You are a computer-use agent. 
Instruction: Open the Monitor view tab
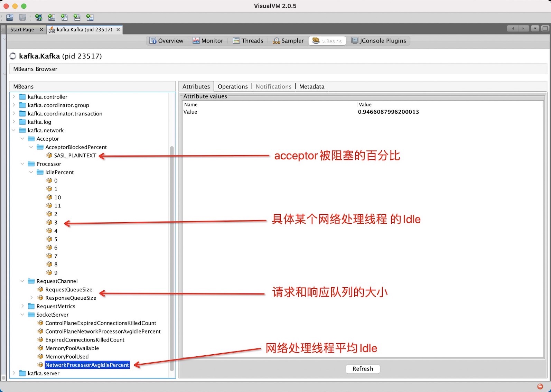coord(208,41)
